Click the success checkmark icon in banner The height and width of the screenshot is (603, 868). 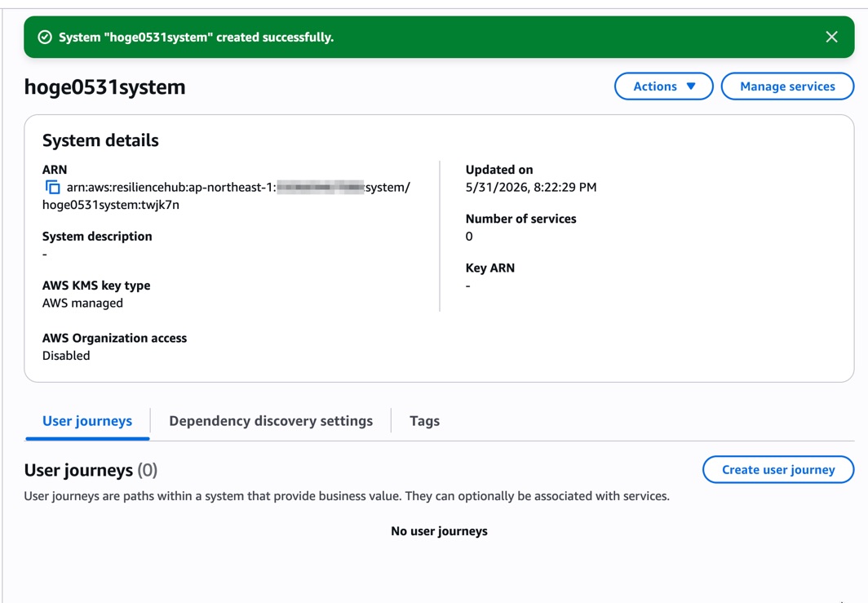point(45,37)
